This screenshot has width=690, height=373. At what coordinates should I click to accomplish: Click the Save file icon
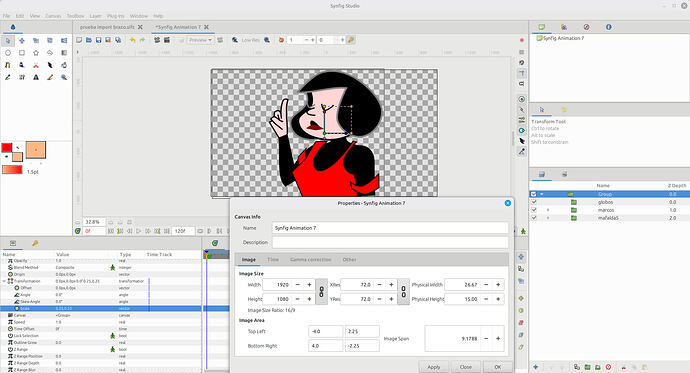pyautogui.click(x=99, y=40)
